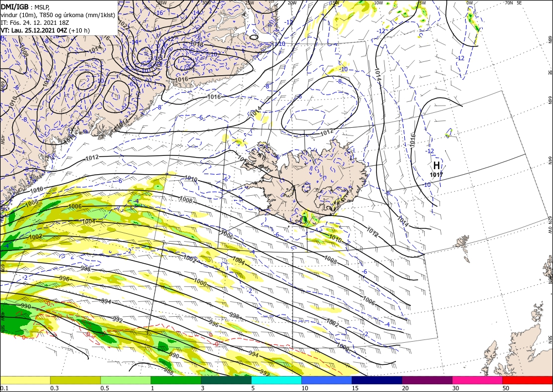553x392 pixels.
Task: Click the red legend swatch above 50 mm
Action: click(528, 380)
